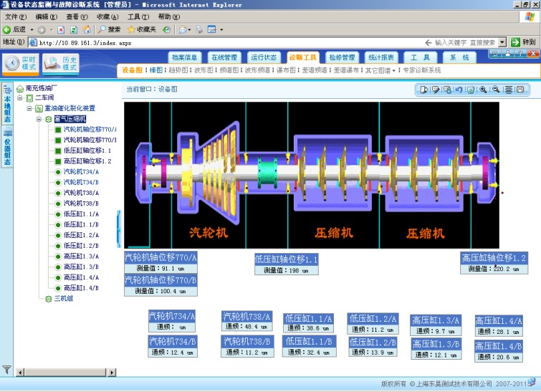Viewport: 541px width, 392px height.
Task: Open the 工具(T) menu
Action: [138, 16]
